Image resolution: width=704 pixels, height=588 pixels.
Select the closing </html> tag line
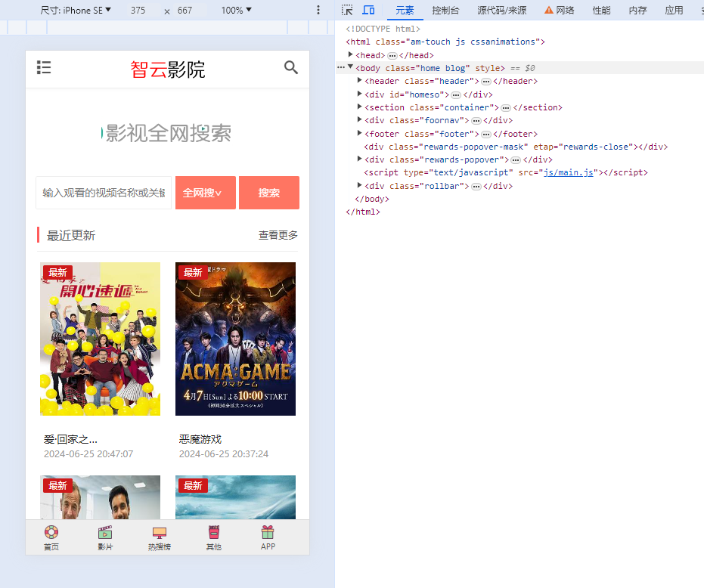(363, 212)
